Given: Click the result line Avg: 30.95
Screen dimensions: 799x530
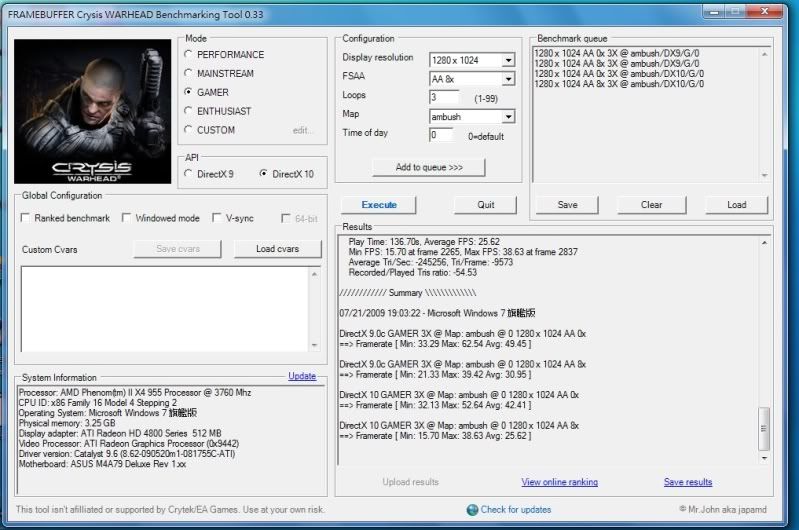Looking at the screenshot, I should pos(435,375).
